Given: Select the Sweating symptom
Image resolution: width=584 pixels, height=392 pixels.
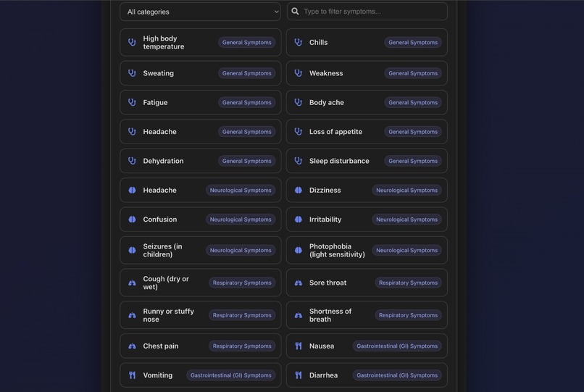Looking at the screenshot, I should (x=201, y=73).
